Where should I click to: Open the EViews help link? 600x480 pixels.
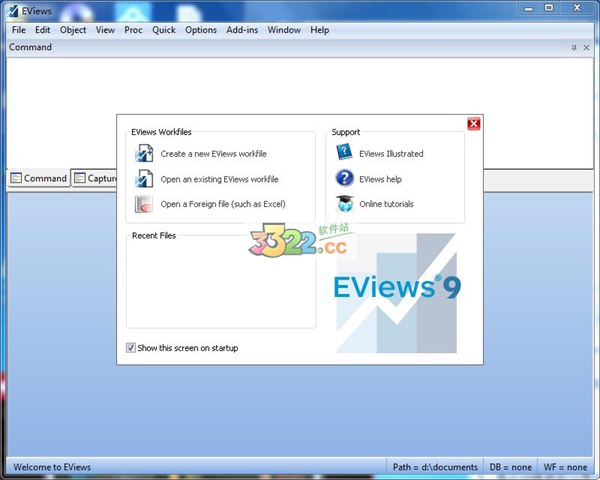[380, 179]
